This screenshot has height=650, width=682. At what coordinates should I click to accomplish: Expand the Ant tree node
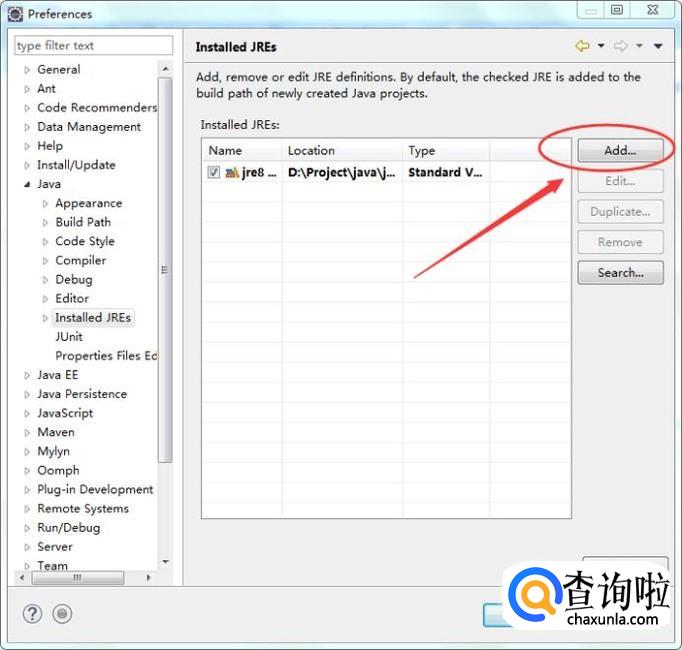pos(27,89)
